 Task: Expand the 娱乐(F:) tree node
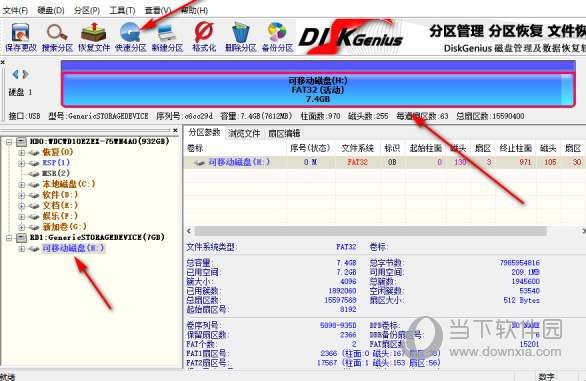tap(21, 216)
